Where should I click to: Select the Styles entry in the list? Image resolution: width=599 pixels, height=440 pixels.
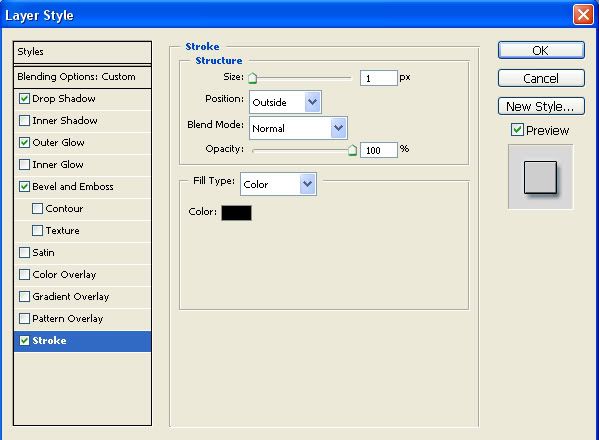[x=83, y=52]
